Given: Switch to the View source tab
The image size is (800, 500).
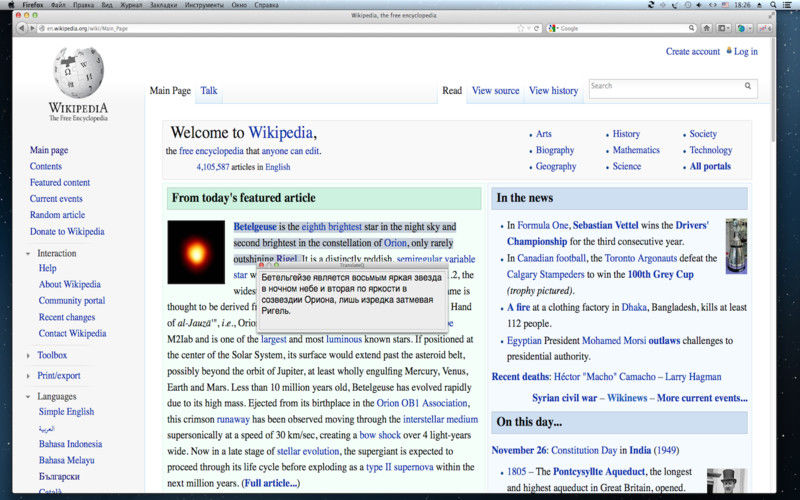Looking at the screenshot, I should click(495, 91).
